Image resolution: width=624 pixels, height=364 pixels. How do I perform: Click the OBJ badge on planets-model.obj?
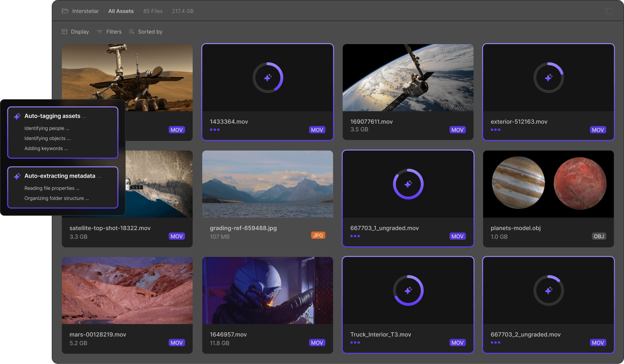[x=599, y=236]
